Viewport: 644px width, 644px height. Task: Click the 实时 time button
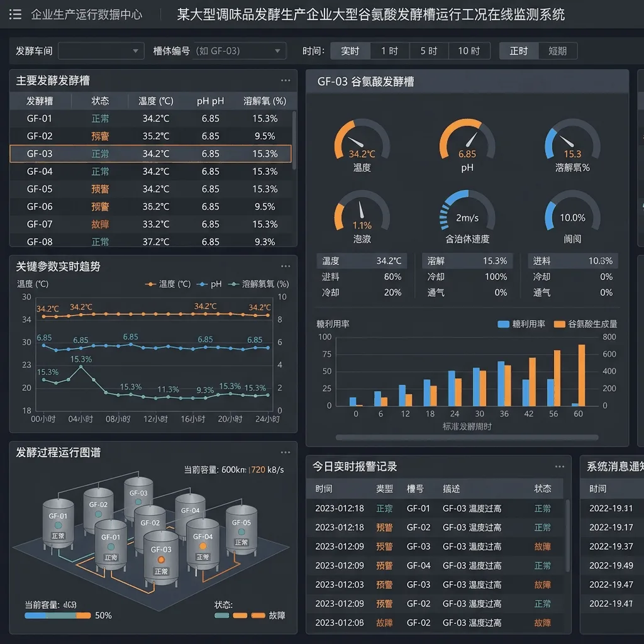coord(350,51)
